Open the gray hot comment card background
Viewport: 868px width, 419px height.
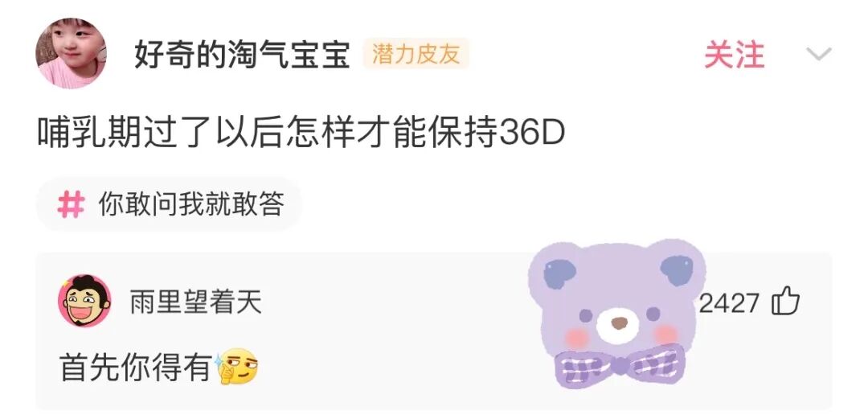434,331
